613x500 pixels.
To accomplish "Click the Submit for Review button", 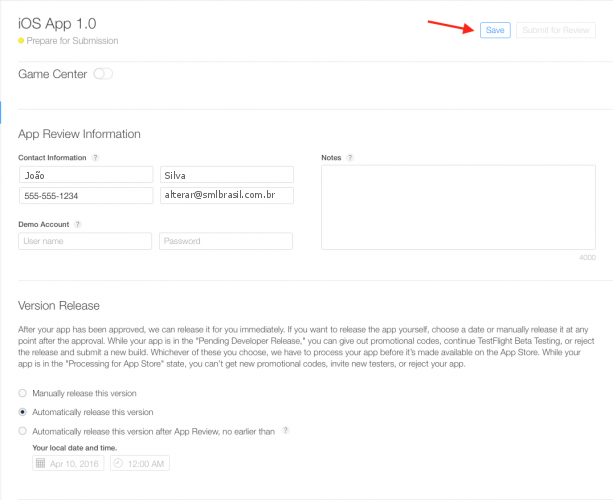I will 556,30.
